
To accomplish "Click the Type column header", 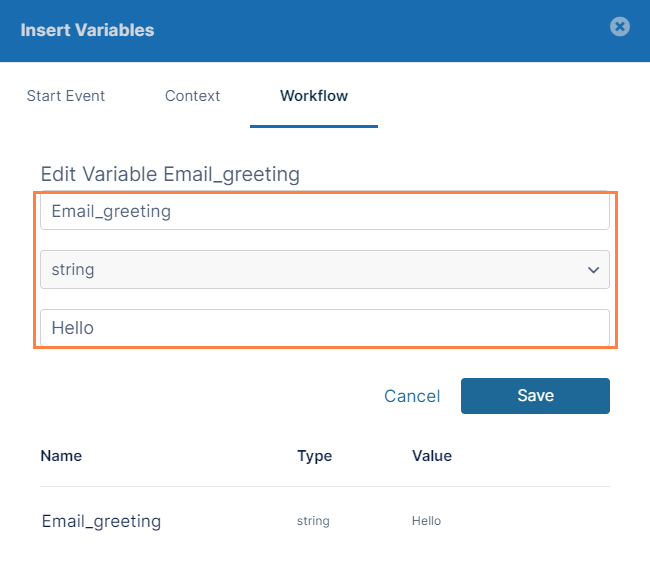I will click(x=314, y=456).
